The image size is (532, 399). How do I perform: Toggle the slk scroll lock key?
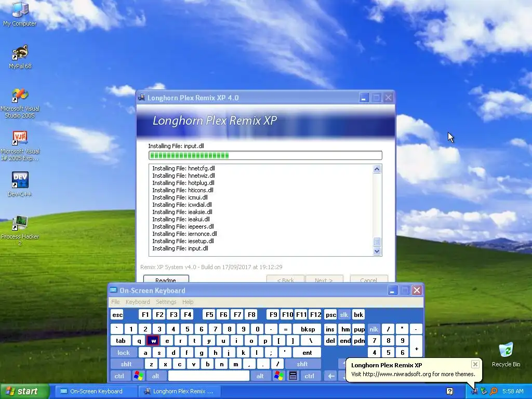344,314
